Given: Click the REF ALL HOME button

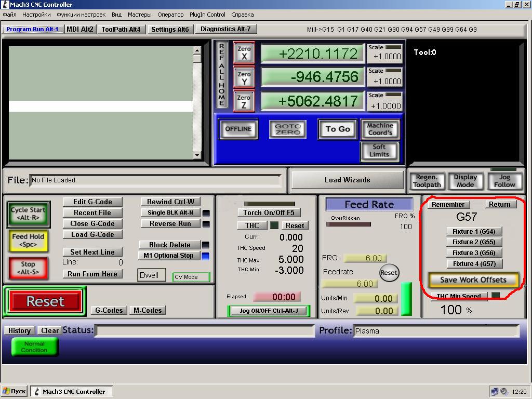Looking at the screenshot, I should 221,74.
